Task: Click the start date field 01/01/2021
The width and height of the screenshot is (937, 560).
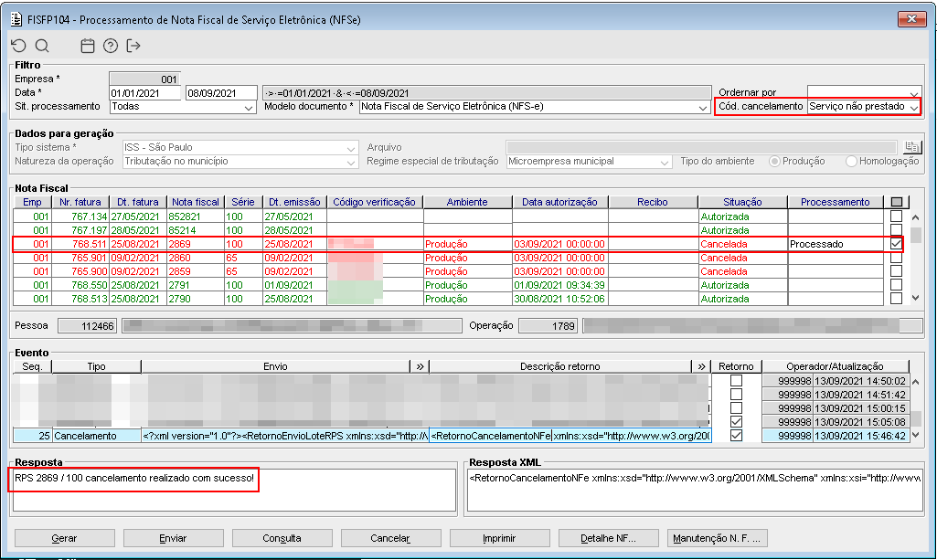Action: 145,93
